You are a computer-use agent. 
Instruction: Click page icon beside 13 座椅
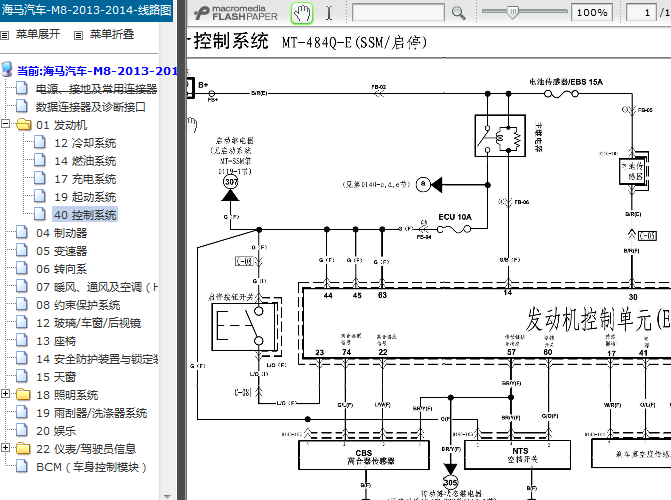click(x=22, y=339)
